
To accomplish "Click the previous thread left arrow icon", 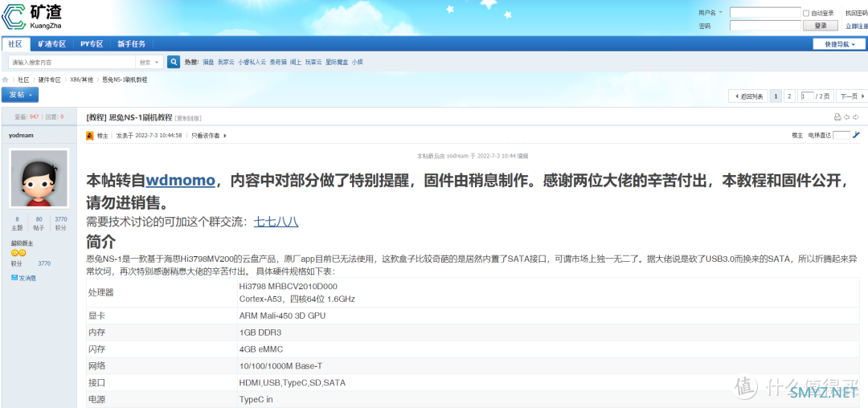I will point(846,117).
